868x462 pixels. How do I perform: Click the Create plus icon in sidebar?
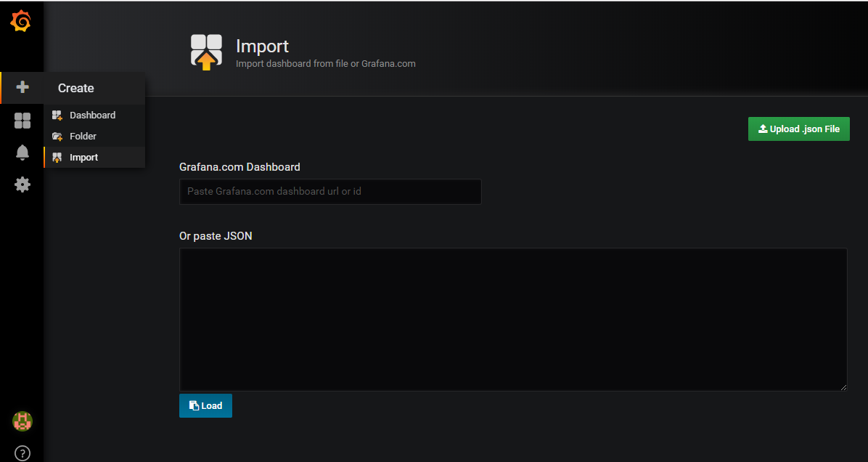click(x=22, y=87)
